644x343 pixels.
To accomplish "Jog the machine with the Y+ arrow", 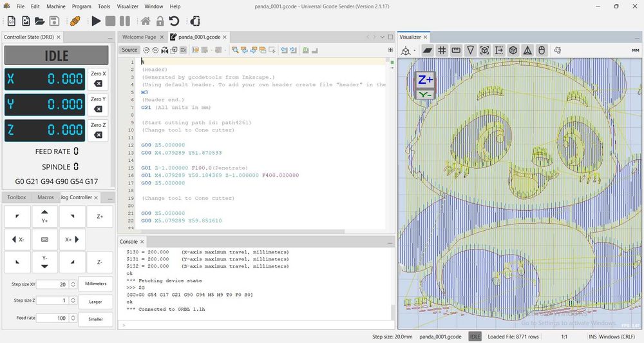I will click(44, 216).
